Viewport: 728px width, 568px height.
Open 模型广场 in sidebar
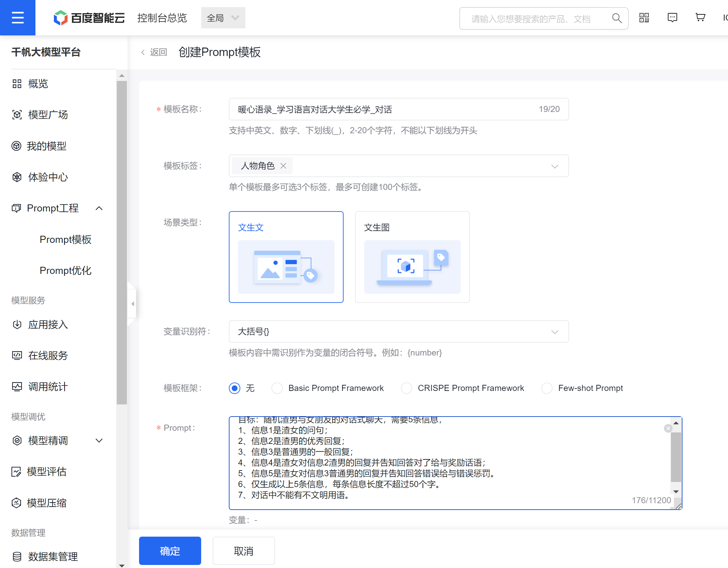pyautogui.click(x=48, y=115)
